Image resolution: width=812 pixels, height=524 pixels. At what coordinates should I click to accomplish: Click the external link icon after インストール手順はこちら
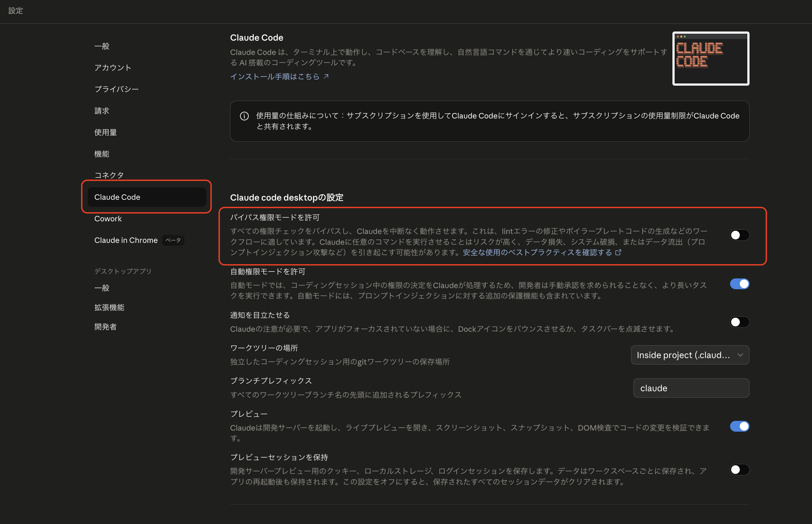click(x=326, y=76)
